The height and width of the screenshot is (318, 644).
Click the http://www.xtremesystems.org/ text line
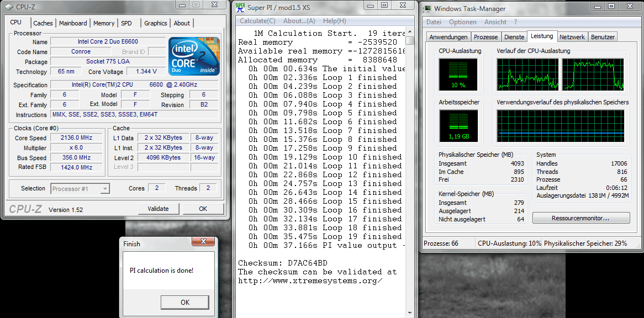pos(310,280)
